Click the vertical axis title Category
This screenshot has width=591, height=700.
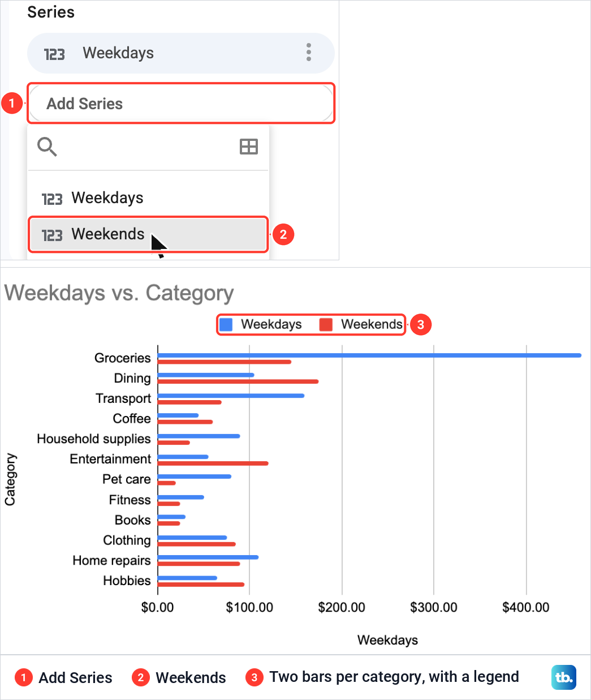click(x=10, y=479)
